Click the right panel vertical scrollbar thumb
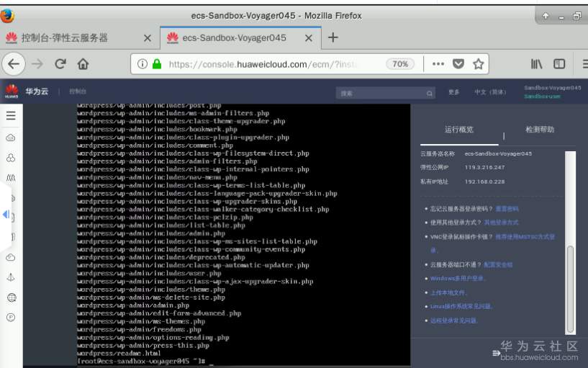Screen dimensions: 588x368 [x=571, y=289]
